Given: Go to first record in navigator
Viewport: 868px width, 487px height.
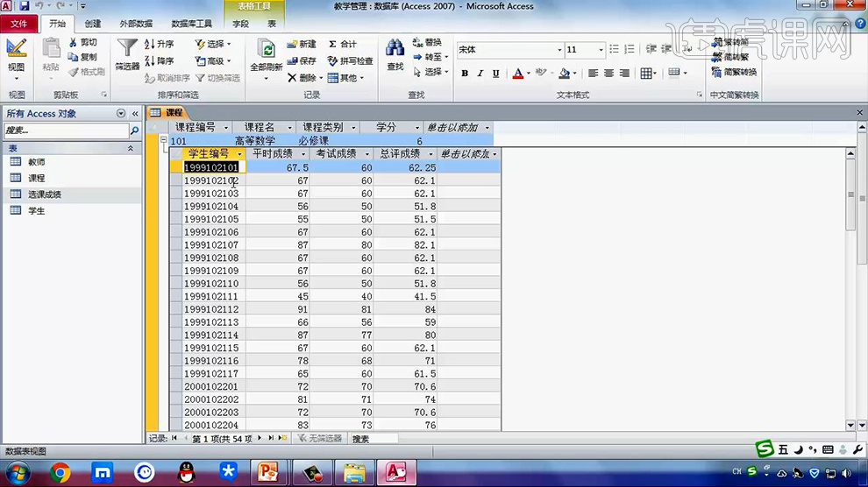Looking at the screenshot, I should [174, 438].
